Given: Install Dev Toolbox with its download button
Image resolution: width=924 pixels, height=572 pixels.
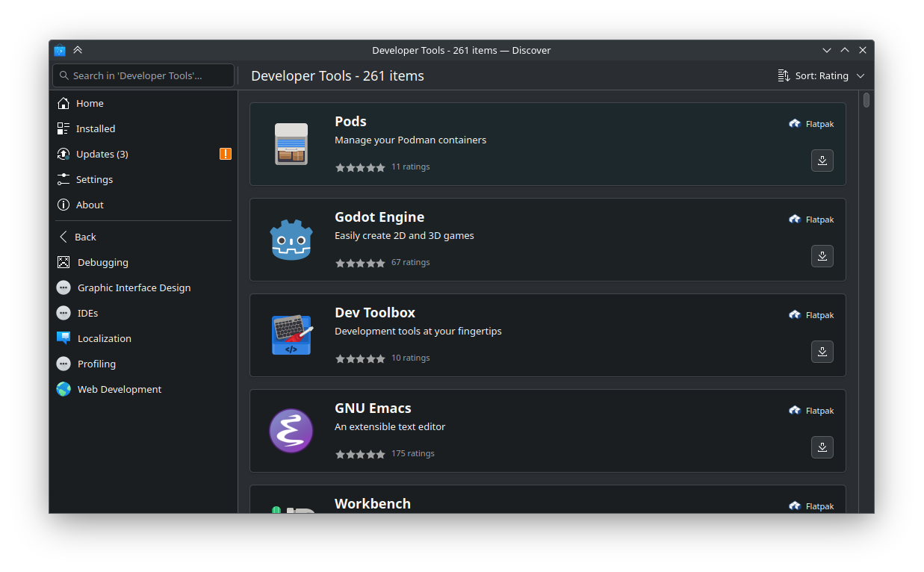Looking at the screenshot, I should 822,352.
